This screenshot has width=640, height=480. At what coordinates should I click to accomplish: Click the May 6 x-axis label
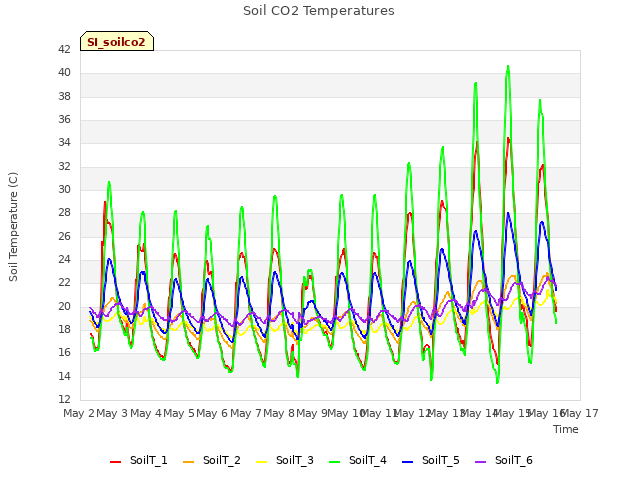click(x=212, y=413)
